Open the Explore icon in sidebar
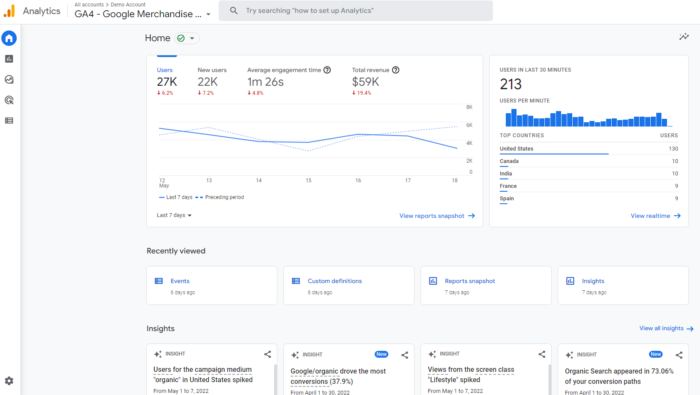Viewport: 700px width, 395px height. tap(9, 79)
